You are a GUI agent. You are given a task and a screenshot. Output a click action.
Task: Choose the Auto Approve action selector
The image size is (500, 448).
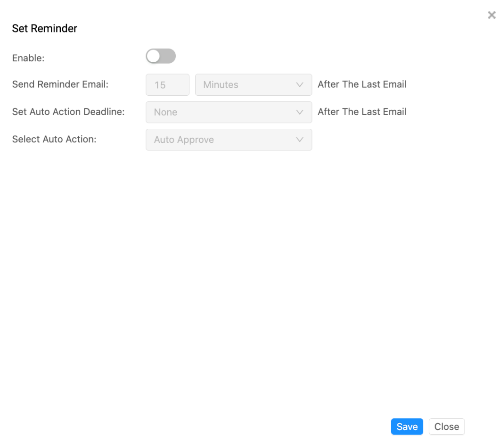229,140
